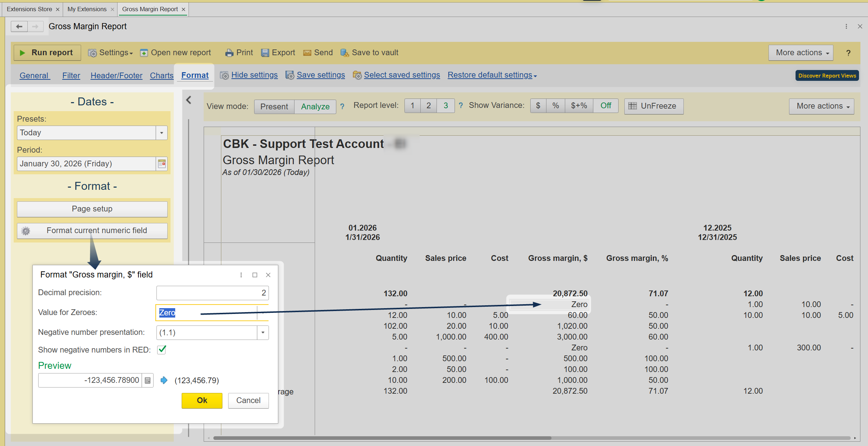Turn Show Variance Off
This screenshot has width=868, height=446.
tap(606, 106)
